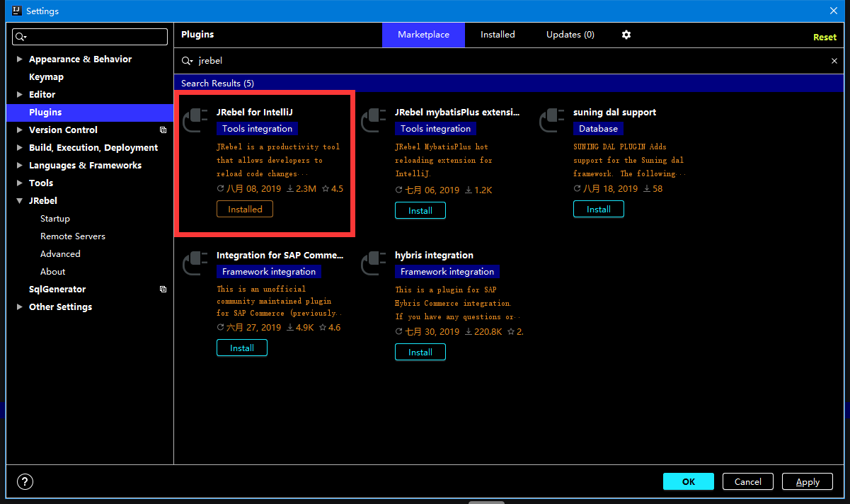
Task: Switch to the Installed tab
Action: 498,35
